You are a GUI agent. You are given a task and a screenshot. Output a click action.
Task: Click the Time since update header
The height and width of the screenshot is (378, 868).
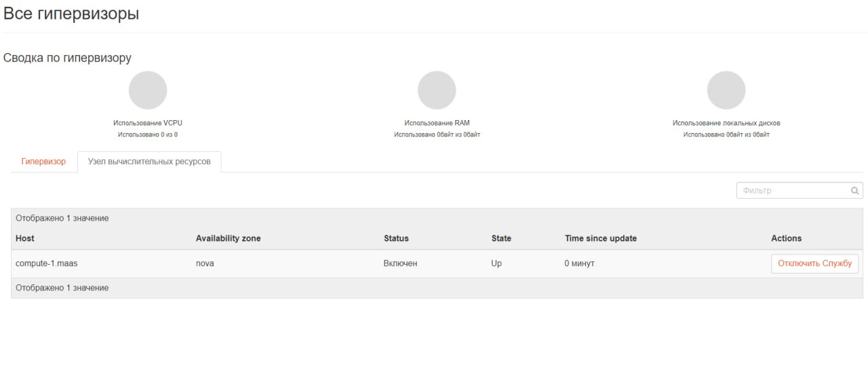[x=601, y=238]
